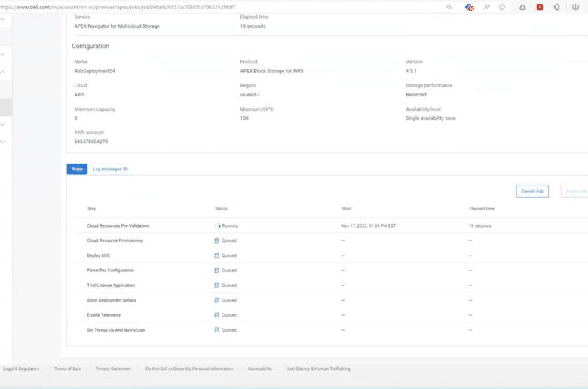
Task: Click the dell.com address bar URL
Action: pyautogui.click(x=118, y=7)
